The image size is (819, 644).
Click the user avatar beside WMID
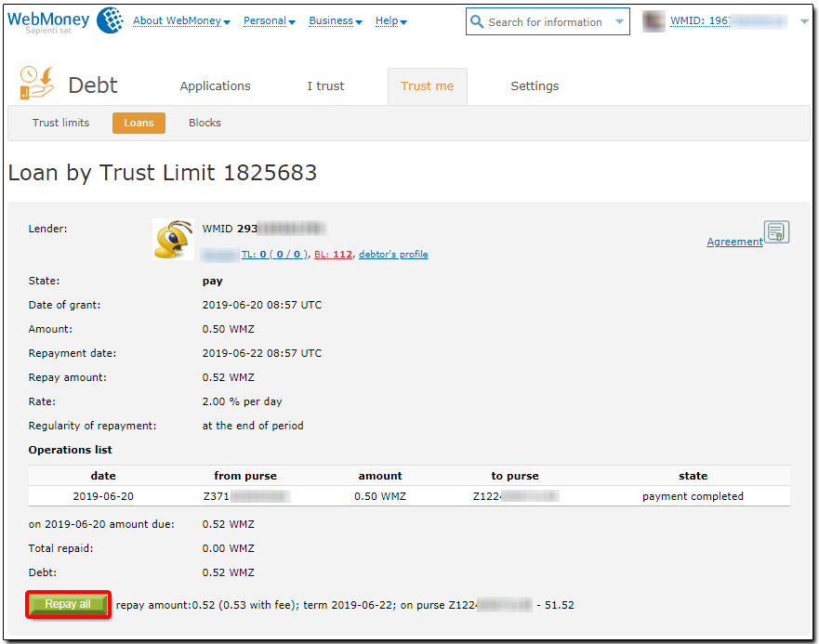(x=654, y=21)
